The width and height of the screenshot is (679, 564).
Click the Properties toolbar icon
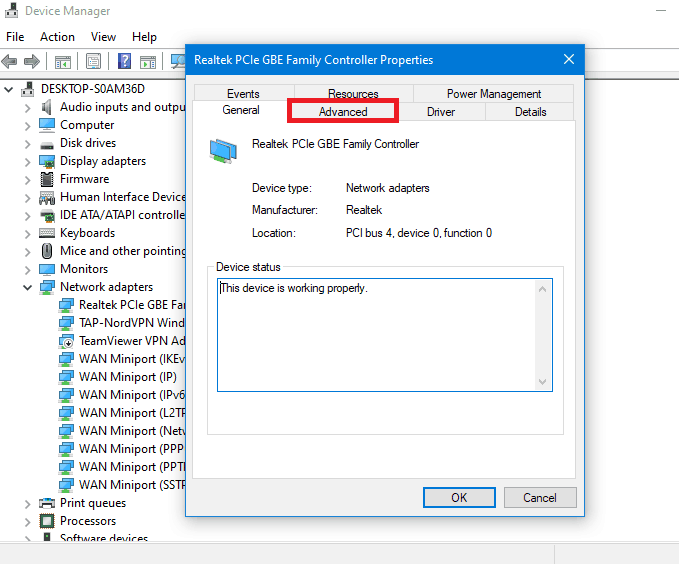(x=93, y=62)
